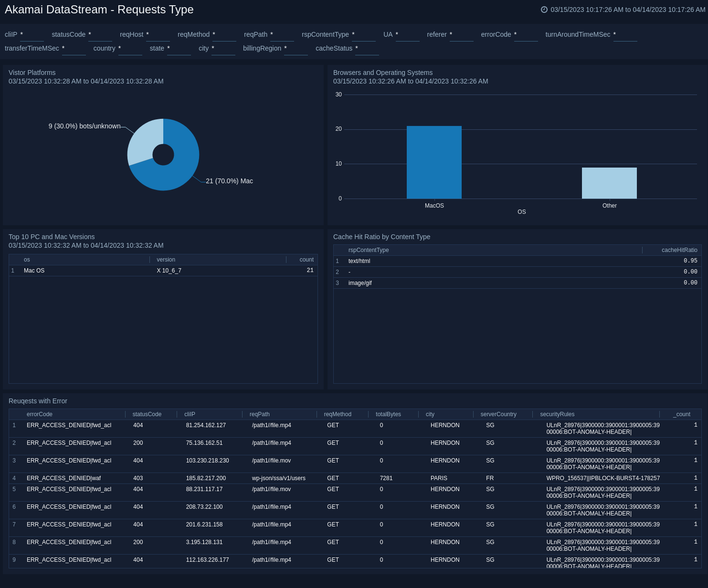Click the clock icon next to the time range
Screen dimensions: 708x588
[x=544, y=9]
